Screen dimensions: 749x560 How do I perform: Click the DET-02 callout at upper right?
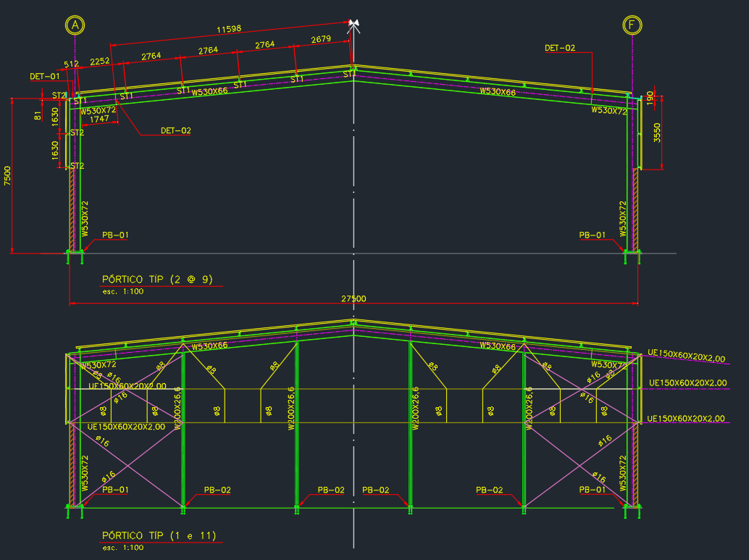[560, 48]
